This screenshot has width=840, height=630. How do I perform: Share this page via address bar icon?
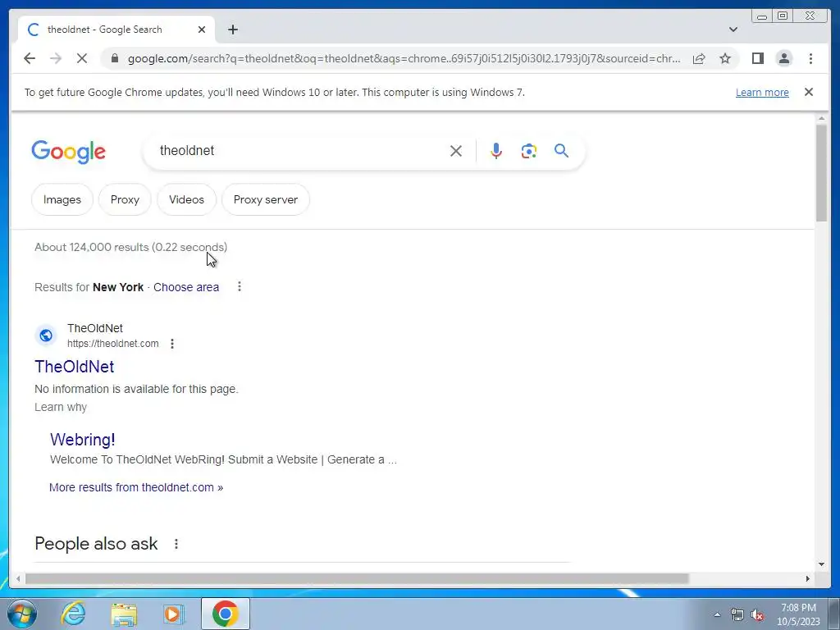click(699, 58)
